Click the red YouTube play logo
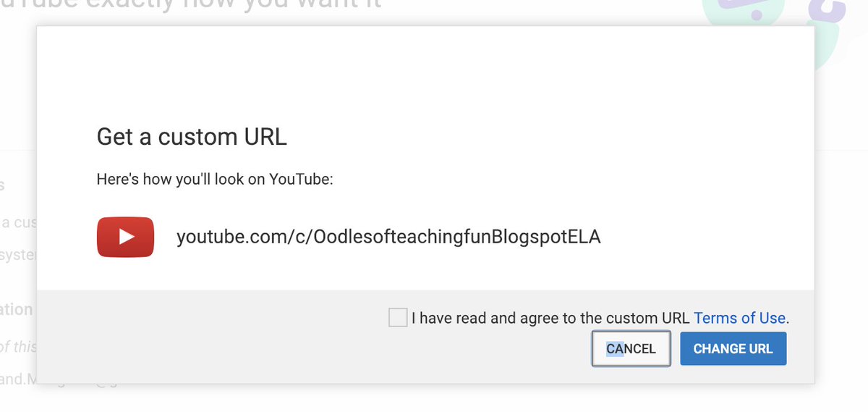The width and height of the screenshot is (868, 412). point(126,237)
